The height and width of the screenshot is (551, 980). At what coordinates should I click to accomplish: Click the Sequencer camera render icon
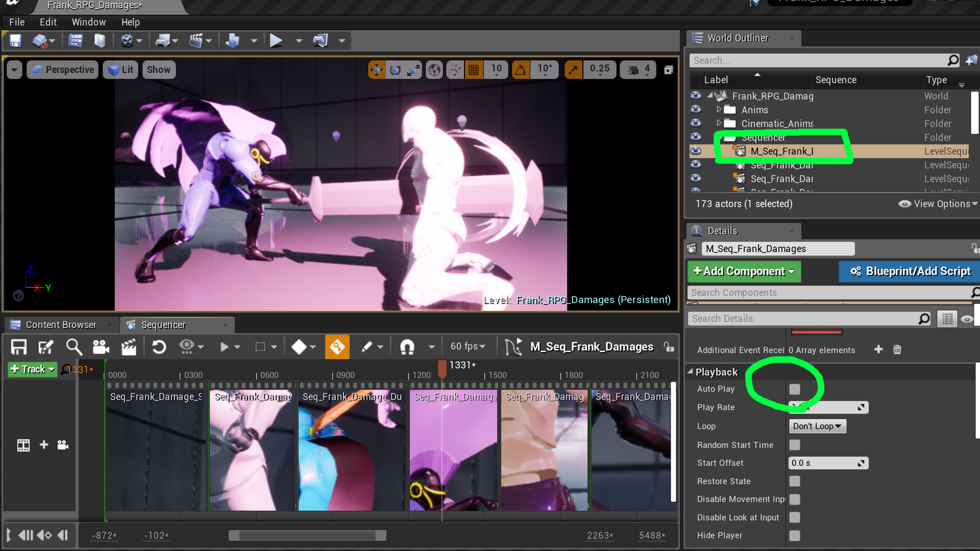click(x=101, y=347)
